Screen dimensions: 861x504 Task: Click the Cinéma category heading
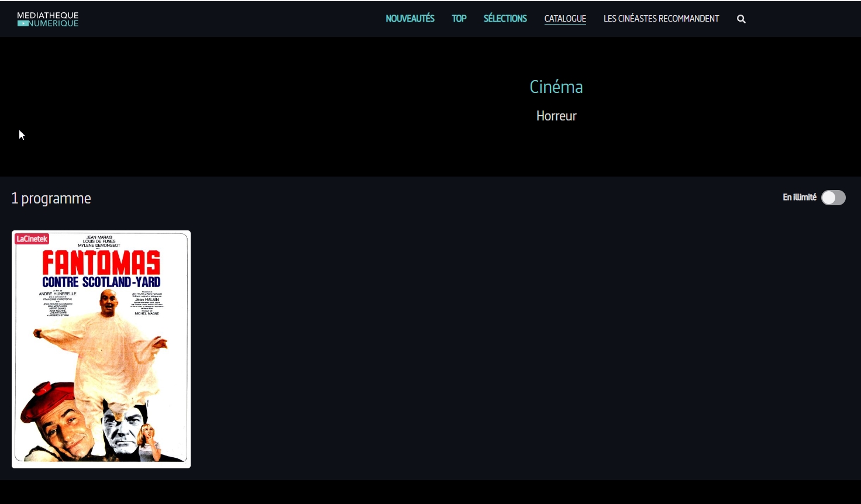click(x=556, y=87)
